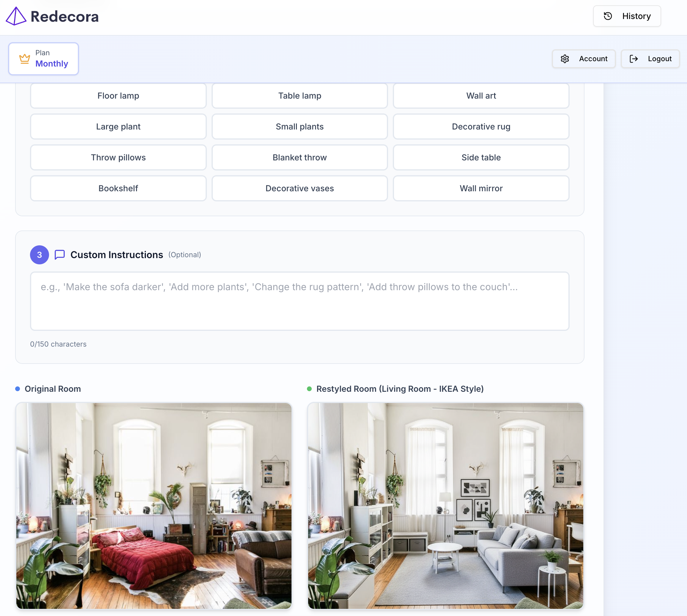Enable the Small plants option
Screen dimensions: 687x616
(299, 127)
